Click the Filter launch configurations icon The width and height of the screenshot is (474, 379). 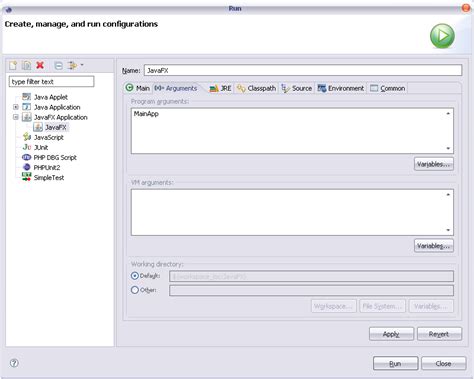coord(72,65)
